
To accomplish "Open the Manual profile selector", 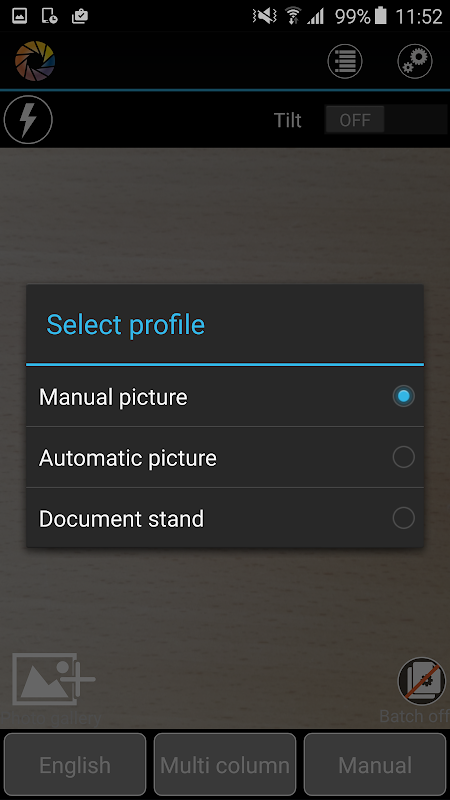I will point(375,765).
